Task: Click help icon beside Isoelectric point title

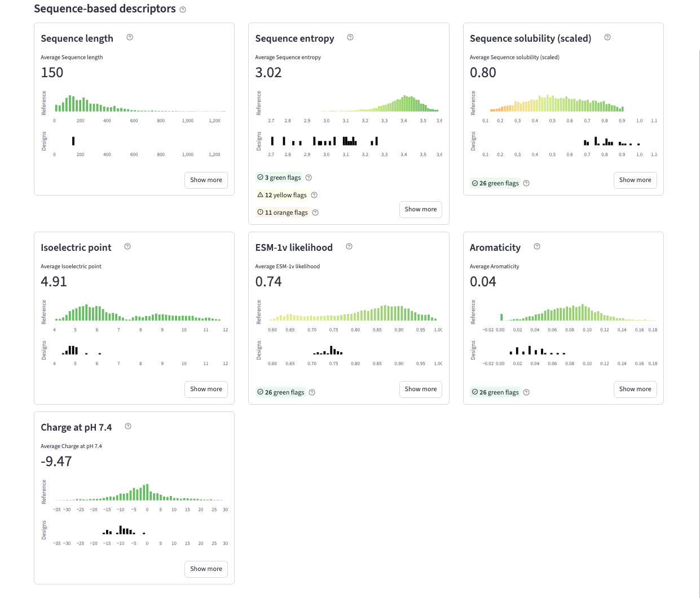Action: click(127, 246)
